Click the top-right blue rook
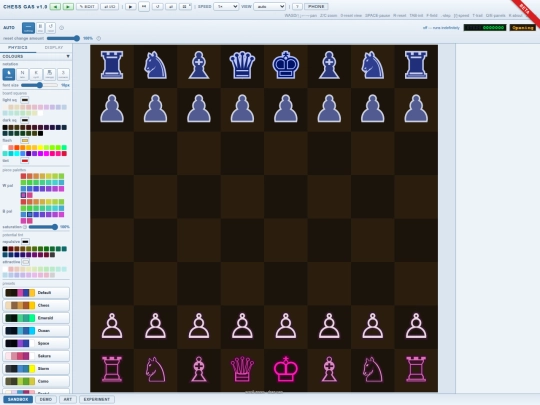 pos(416,65)
